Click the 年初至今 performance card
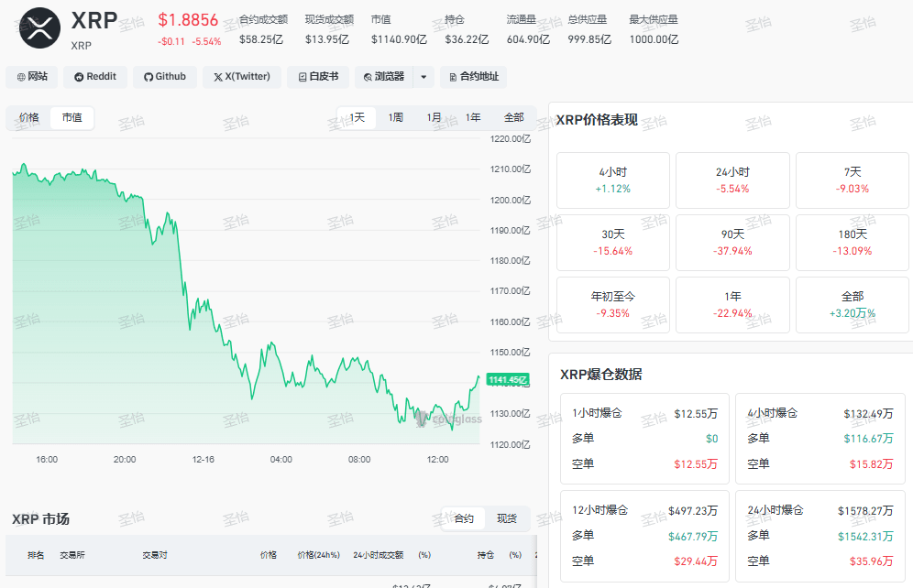 tap(613, 305)
